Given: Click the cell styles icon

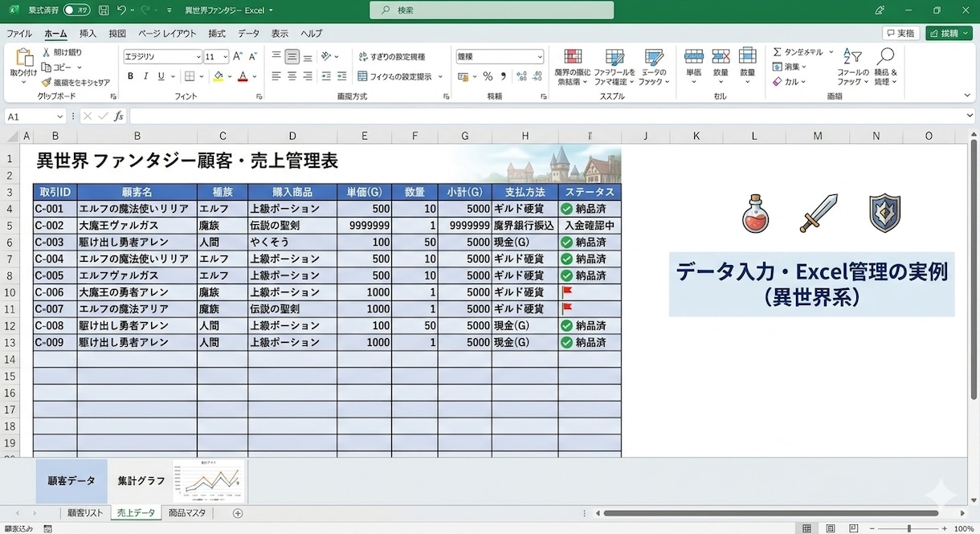Looking at the screenshot, I should (x=655, y=56).
